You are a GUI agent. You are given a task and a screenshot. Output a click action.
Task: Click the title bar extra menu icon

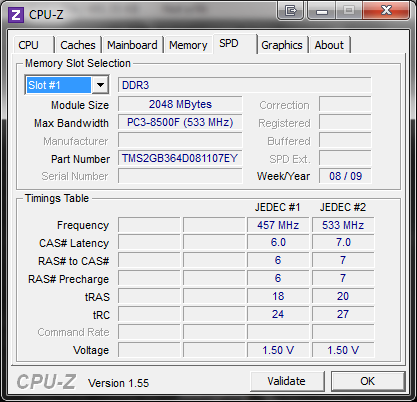(290, 11)
